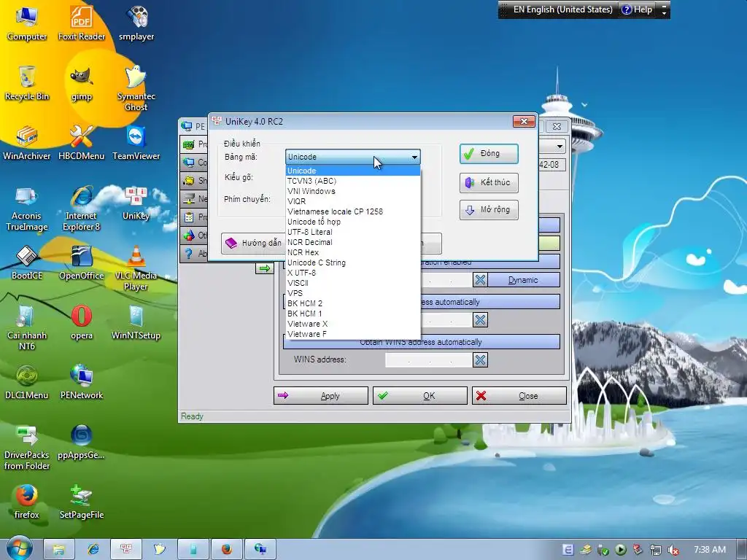Launch Internet Explorer 8 desktop icon
This screenshot has height=560, width=747.
82,208
